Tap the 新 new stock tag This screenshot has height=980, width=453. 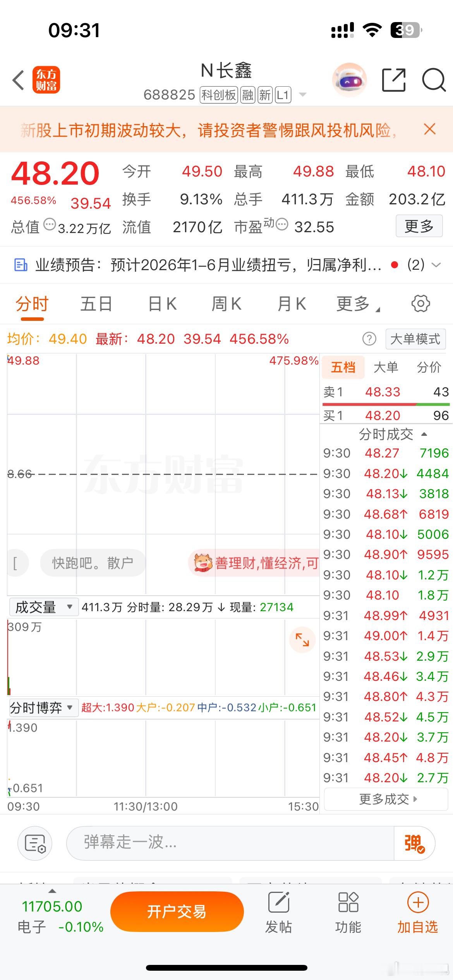[x=265, y=94]
